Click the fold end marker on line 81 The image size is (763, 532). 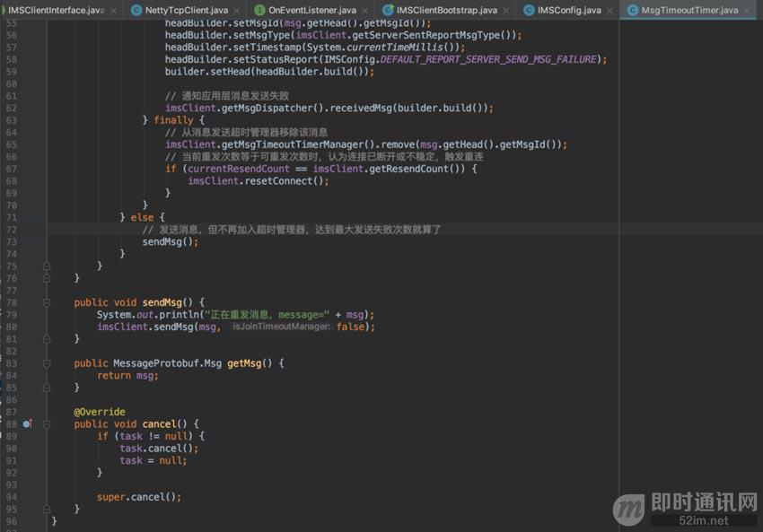47,339
